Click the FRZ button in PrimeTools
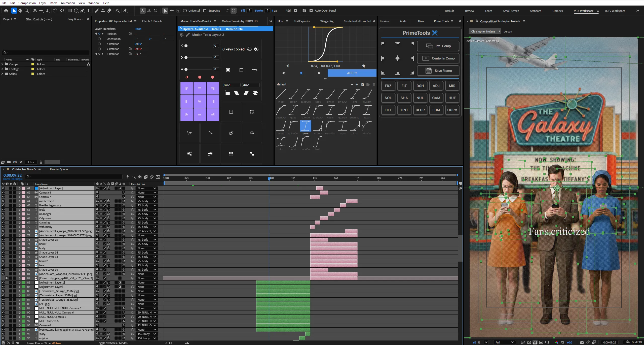Screen dimensions: 644x345 (388, 86)
